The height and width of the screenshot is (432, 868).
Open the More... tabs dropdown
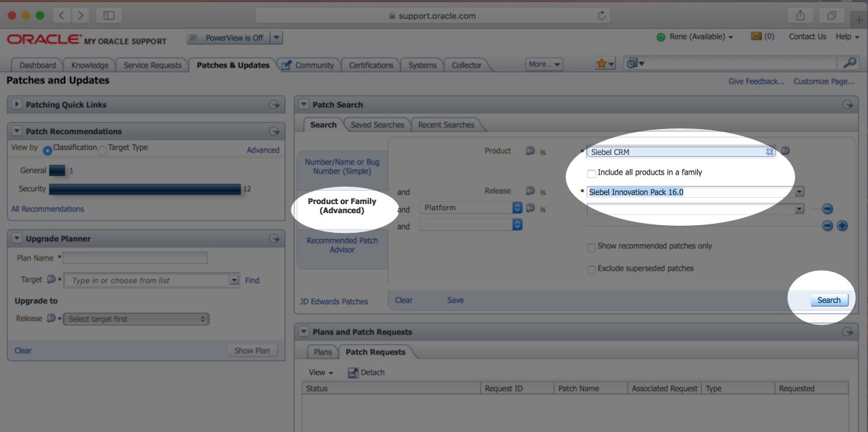pos(544,64)
